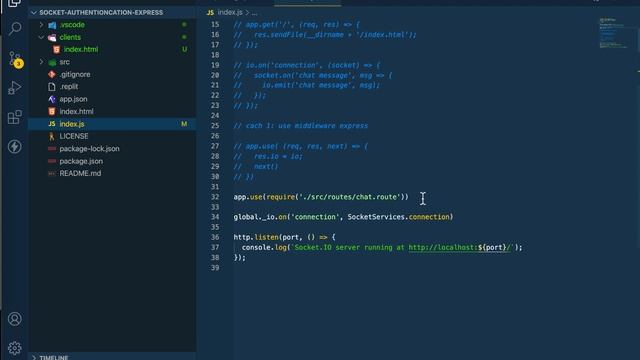Viewport: 640px width, 360px height.
Task: Click 'http.listen' on line 36
Action: (256, 237)
